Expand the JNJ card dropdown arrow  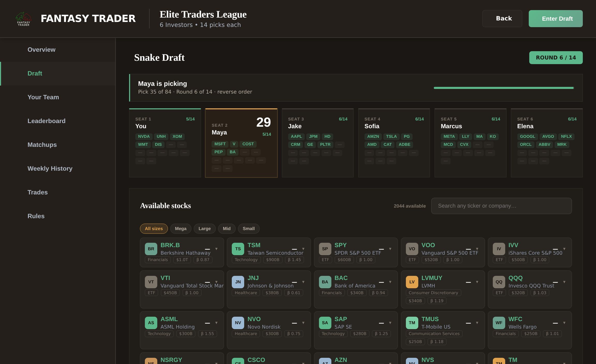[303, 282]
